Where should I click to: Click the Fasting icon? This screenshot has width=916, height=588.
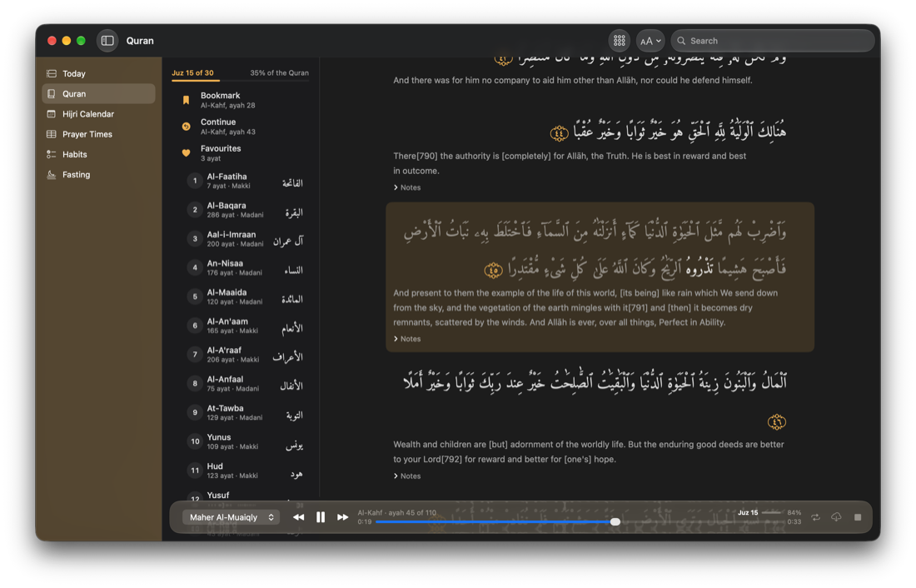[x=52, y=174]
